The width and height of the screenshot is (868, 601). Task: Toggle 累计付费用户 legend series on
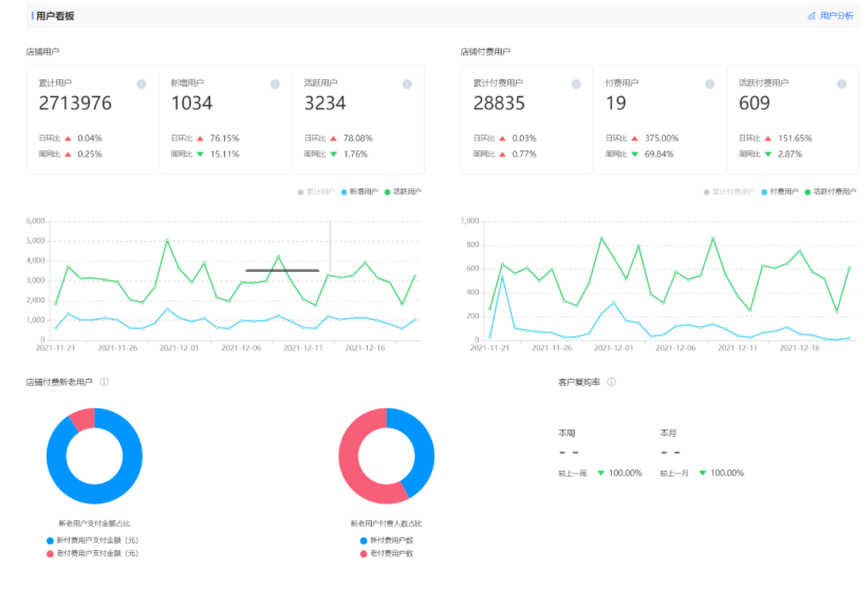(729, 192)
